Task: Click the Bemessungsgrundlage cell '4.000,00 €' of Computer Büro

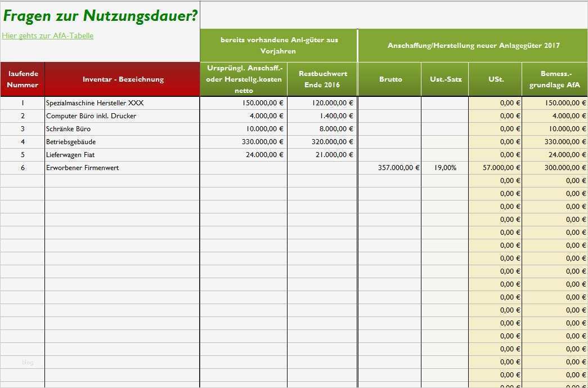Action: tap(555, 116)
